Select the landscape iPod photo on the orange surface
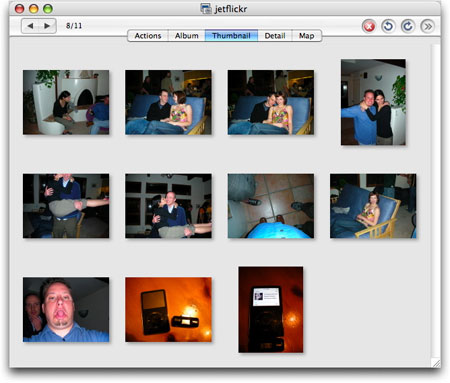The width and height of the screenshot is (450, 383). [x=168, y=310]
